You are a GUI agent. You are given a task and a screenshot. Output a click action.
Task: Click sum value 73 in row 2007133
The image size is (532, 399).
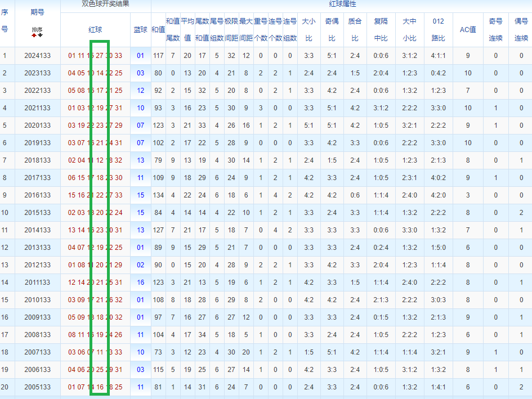point(158,352)
